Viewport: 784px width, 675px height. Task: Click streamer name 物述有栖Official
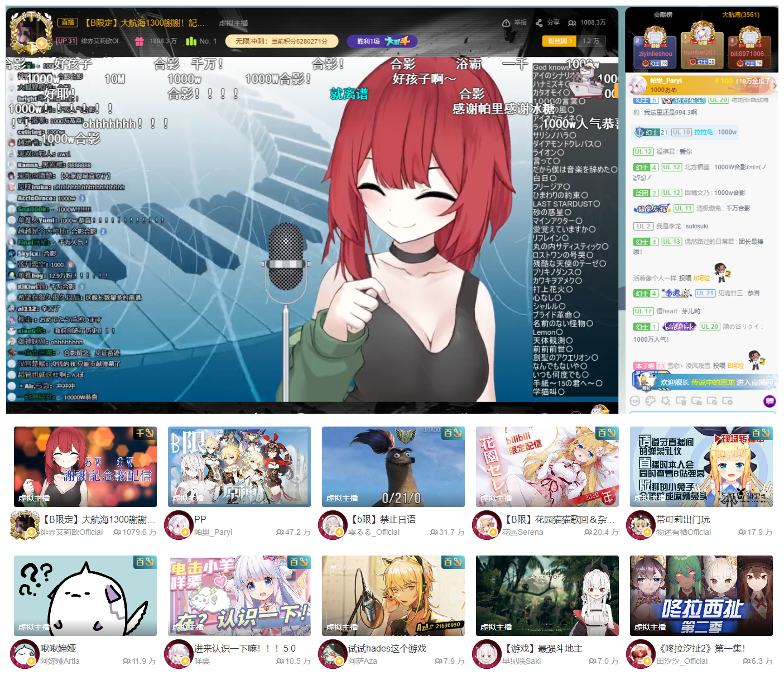click(684, 532)
